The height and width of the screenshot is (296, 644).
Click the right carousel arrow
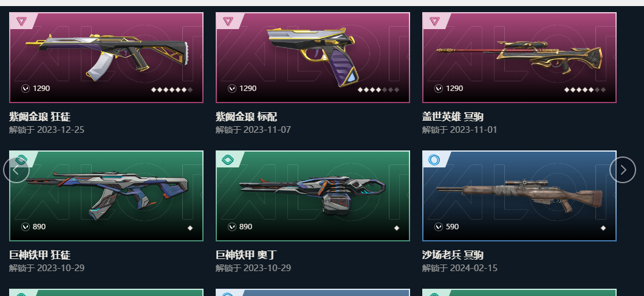(x=623, y=170)
